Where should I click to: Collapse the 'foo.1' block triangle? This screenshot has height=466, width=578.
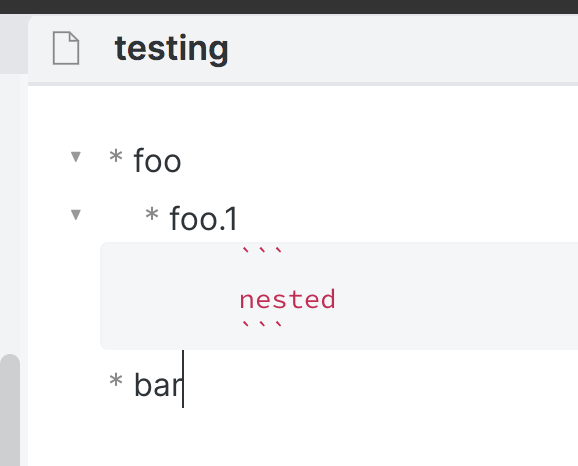click(x=76, y=215)
